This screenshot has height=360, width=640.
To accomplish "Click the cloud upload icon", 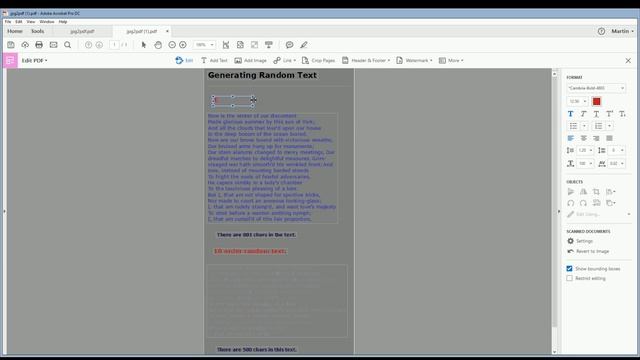I will click(x=25, y=45).
